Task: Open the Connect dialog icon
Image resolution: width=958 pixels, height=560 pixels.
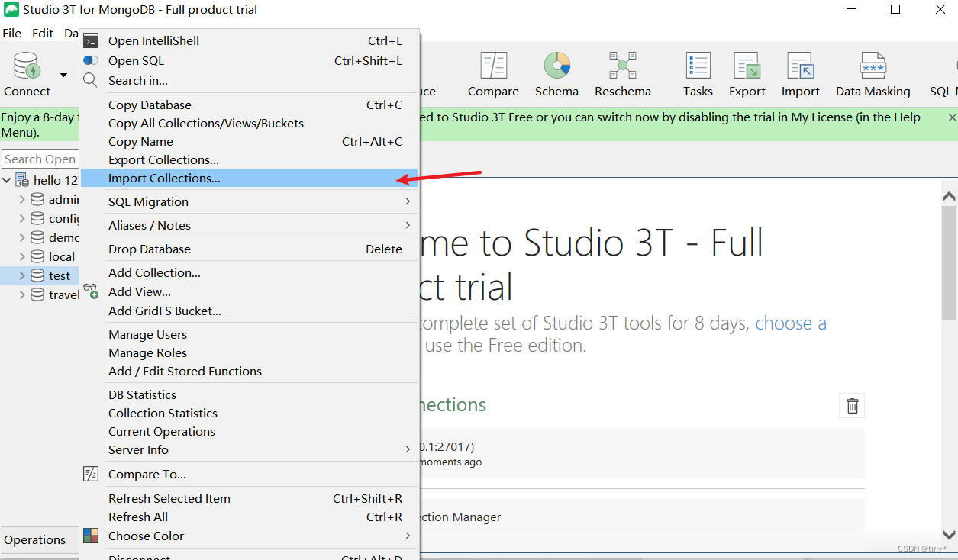Action: [x=25, y=72]
